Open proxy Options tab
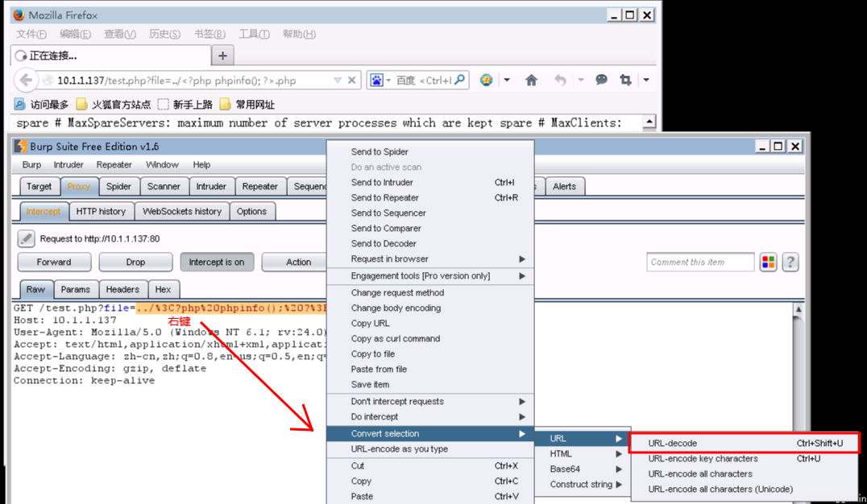 point(251,211)
